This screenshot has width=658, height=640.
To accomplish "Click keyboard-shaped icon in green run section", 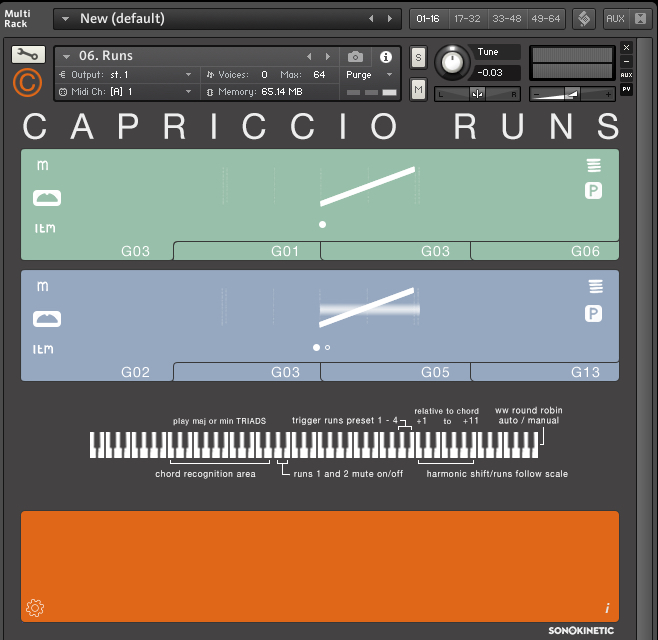I will [x=47, y=198].
